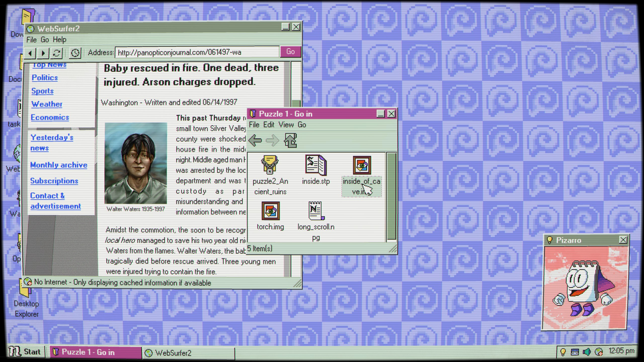Open the inside.stp script file
Viewport: 644px width, 362px height.
click(x=315, y=166)
